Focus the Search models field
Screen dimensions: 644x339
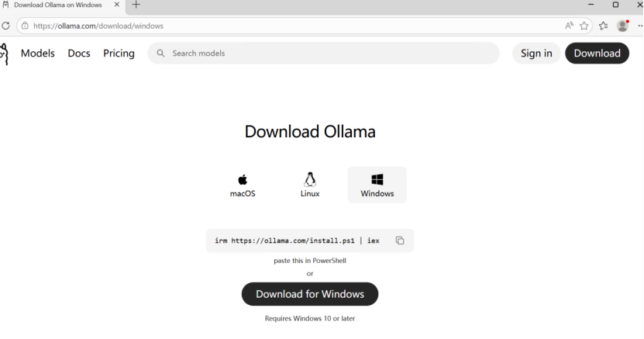point(324,54)
